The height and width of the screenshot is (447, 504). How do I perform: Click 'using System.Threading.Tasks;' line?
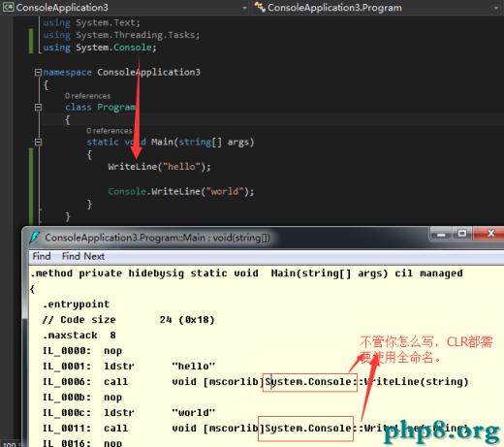pos(121,35)
